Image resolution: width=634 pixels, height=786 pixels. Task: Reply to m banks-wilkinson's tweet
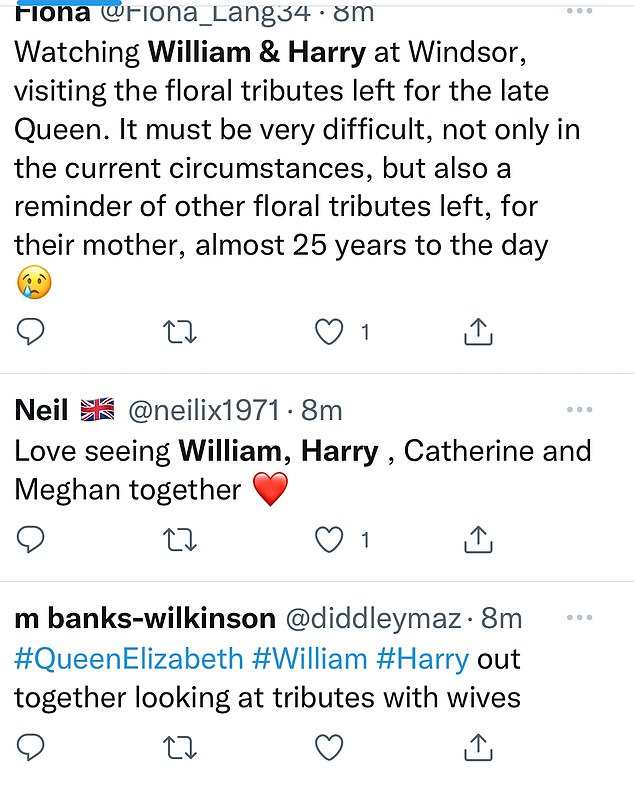31,746
